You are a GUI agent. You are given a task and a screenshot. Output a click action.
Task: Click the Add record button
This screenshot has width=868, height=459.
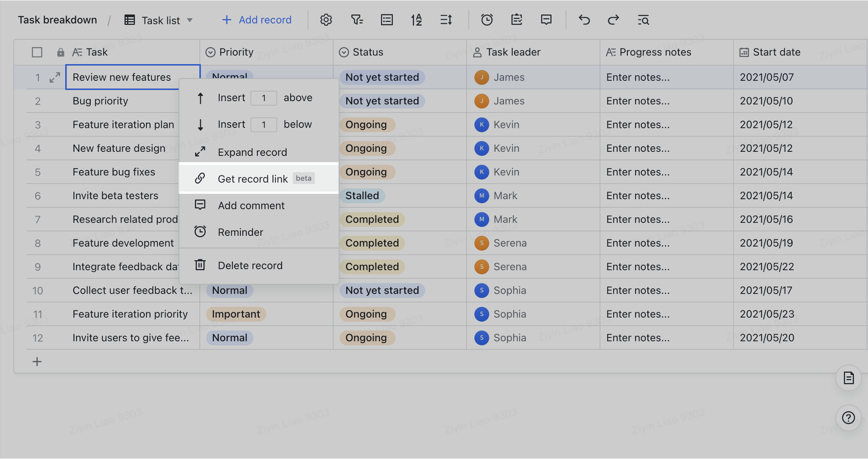click(257, 20)
